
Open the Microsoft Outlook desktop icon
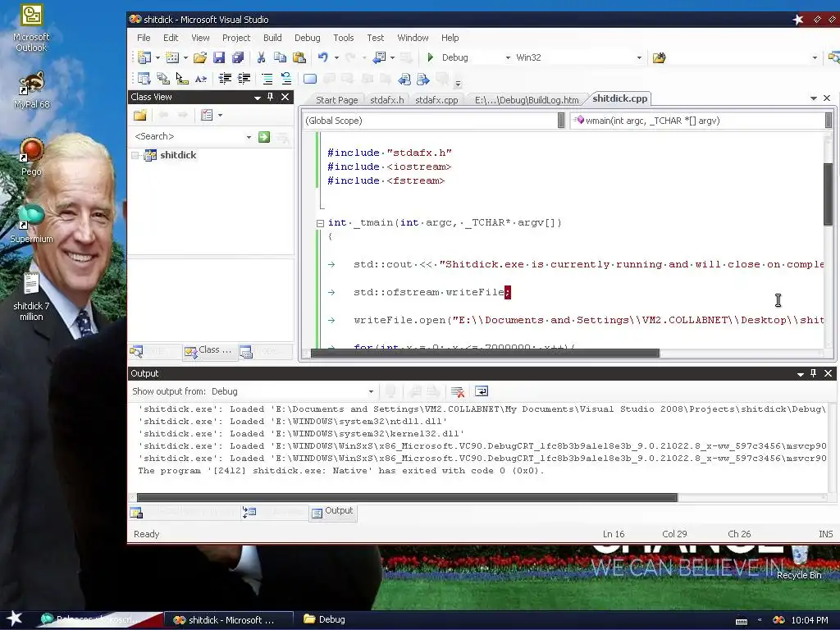(x=32, y=28)
